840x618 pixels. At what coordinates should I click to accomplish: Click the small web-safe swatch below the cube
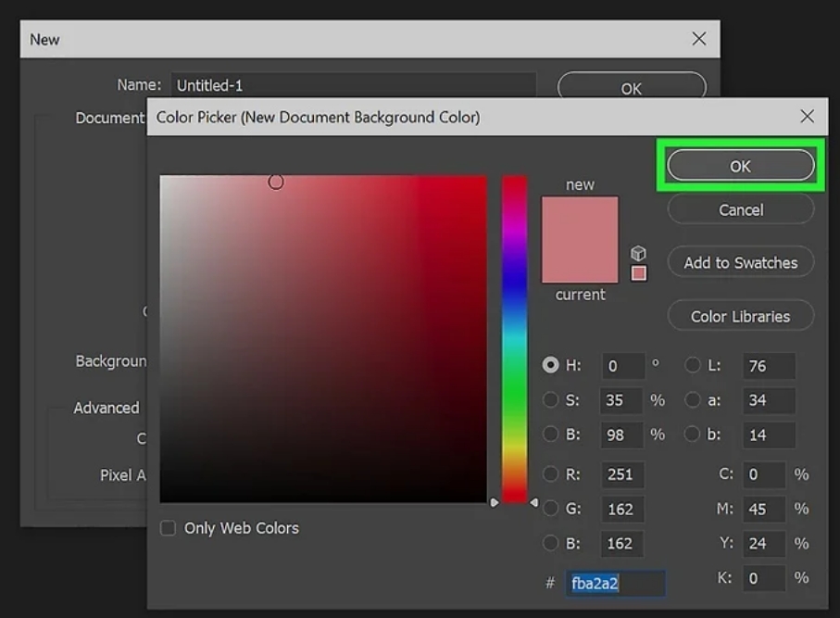tap(638, 272)
